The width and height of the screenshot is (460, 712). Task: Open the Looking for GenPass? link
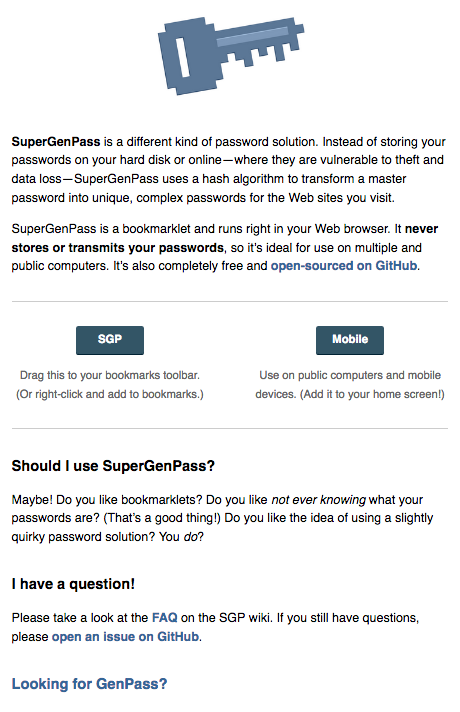(89, 683)
